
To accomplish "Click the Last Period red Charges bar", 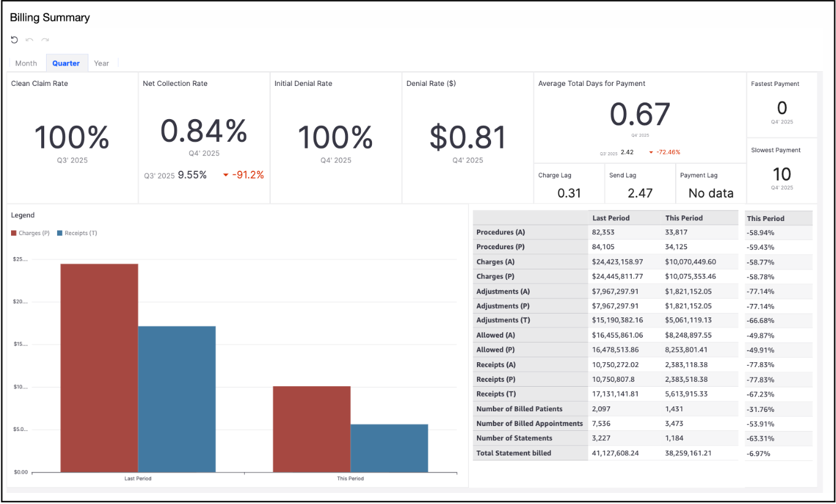I will click(x=99, y=368).
